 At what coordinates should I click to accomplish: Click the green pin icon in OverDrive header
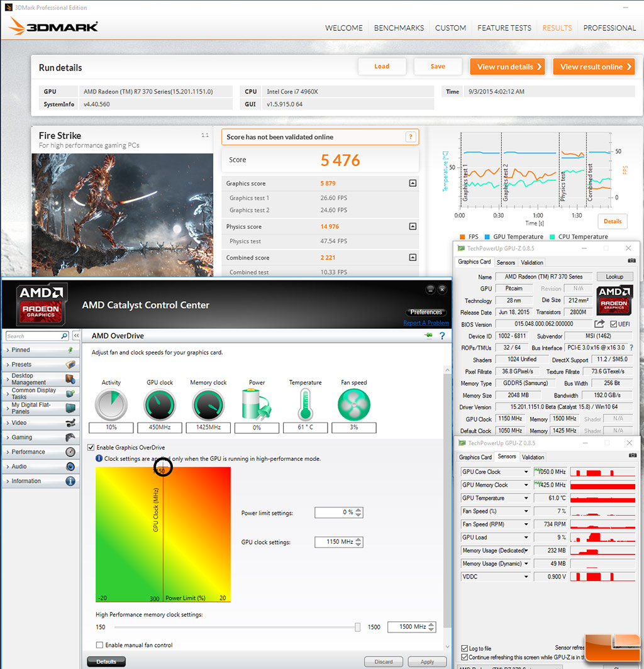(428, 336)
